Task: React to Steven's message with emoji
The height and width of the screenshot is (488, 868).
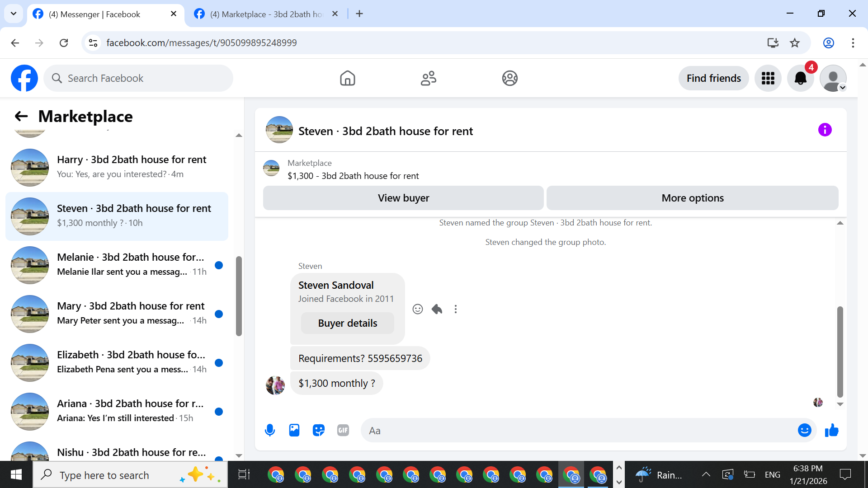Action: coord(417,309)
